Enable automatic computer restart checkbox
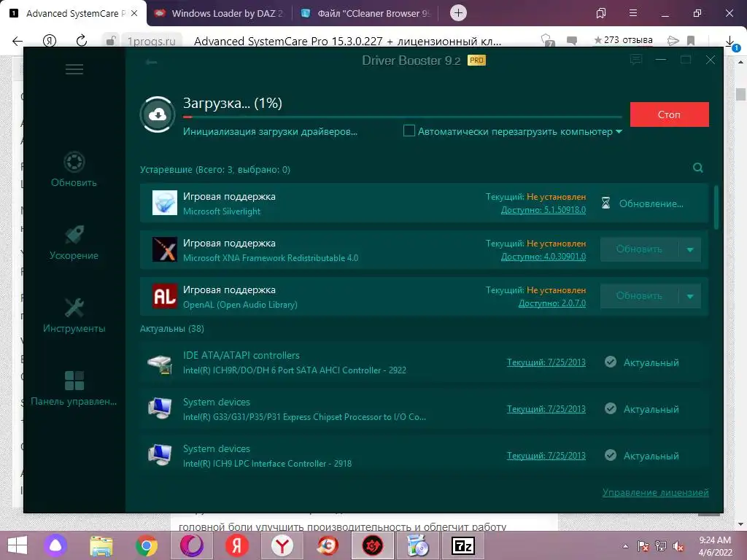Screen dimensions: 747x560 [409, 131]
